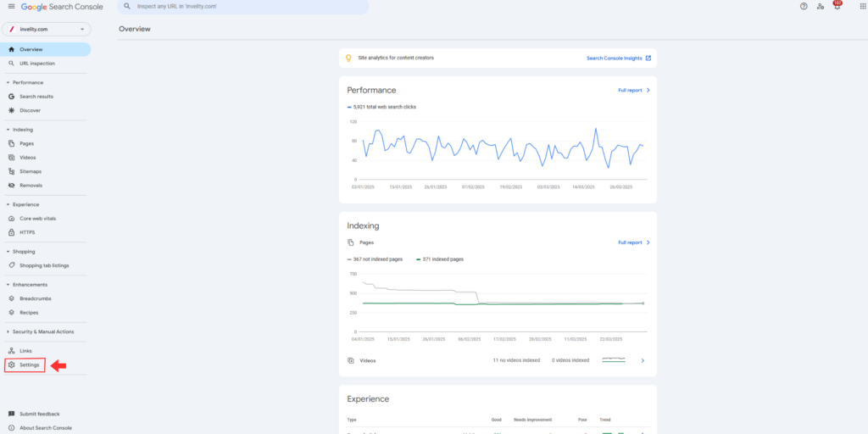The height and width of the screenshot is (434, 868).
Task: Click the Shopping tab listings tag icon
Action: click(12, 265)
